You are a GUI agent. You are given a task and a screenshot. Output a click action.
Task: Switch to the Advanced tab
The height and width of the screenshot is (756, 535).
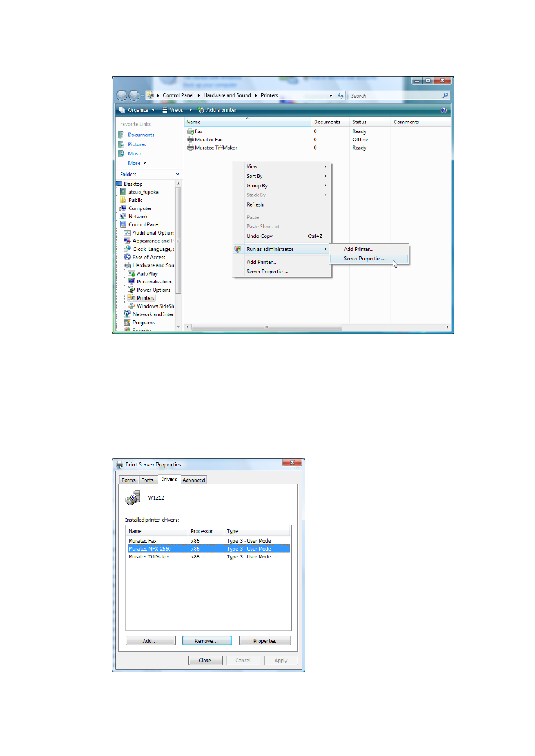pos(194,480)
